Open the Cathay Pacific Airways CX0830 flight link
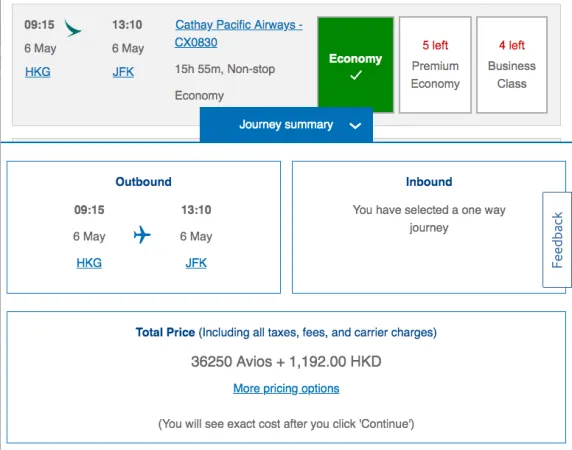Screen dimensions: 572x450 coord(239,34)
